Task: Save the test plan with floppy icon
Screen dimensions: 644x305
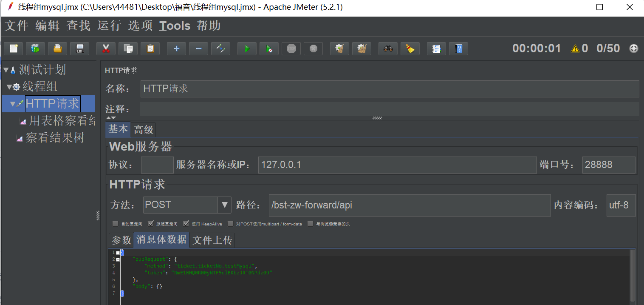Action: [79, 48]
